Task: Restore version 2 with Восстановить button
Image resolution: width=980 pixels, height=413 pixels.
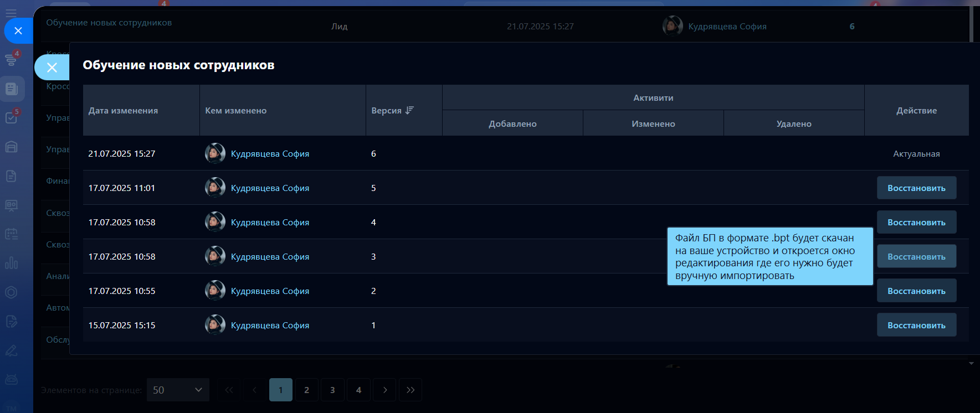Action: 916,291
